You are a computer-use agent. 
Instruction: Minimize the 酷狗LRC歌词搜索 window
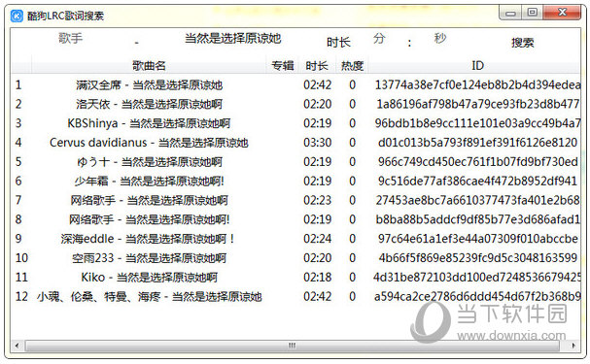tap(510, 13)
